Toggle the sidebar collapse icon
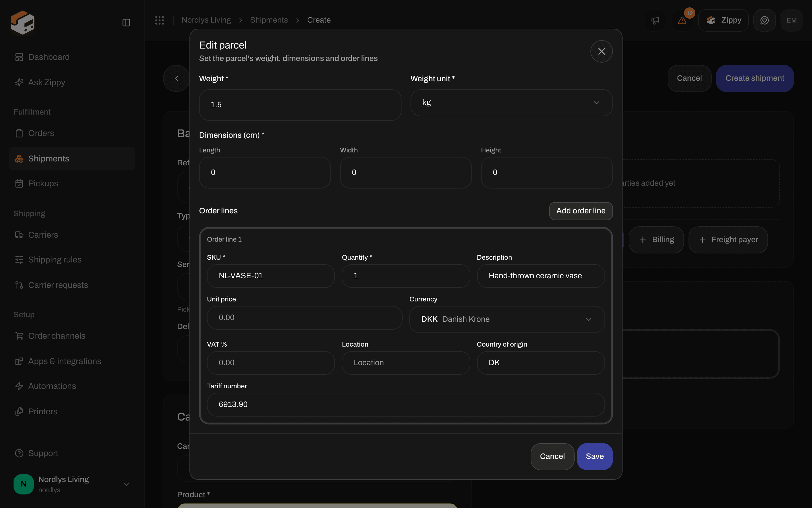The image size is (812, 508). pos(126,23)
